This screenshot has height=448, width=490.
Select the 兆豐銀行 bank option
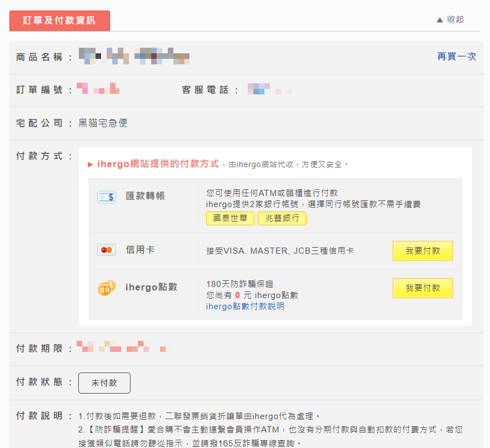[282, 218]
